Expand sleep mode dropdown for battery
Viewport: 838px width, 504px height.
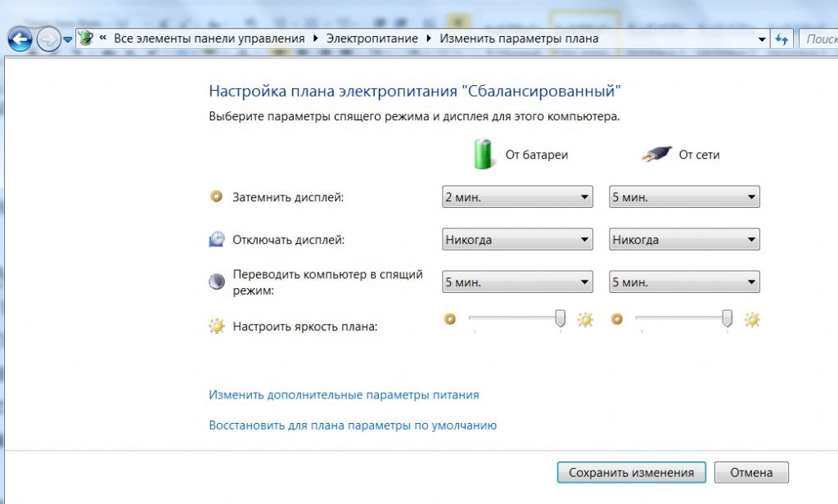pos(516,281)
